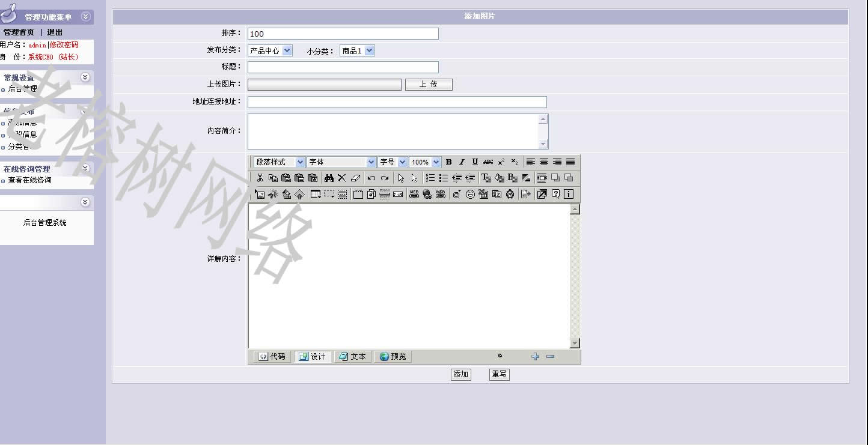
Task: Toggle subscript formatting
Action: [515, 162]
